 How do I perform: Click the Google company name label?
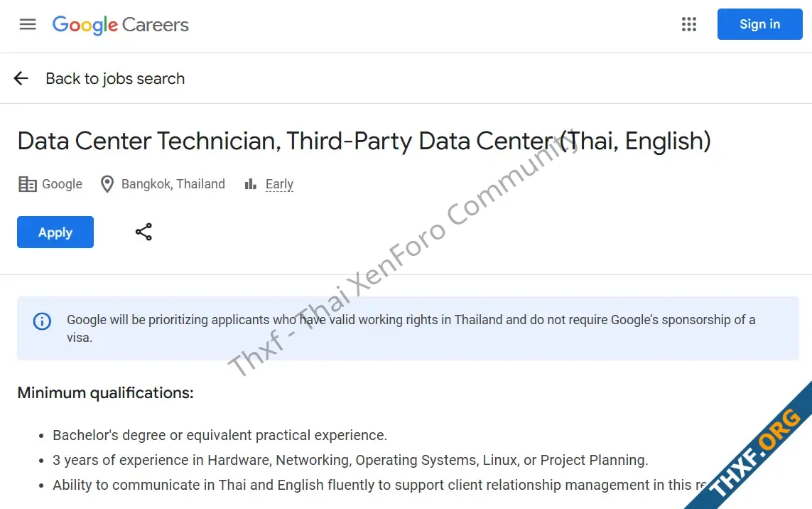pos(62,184)
